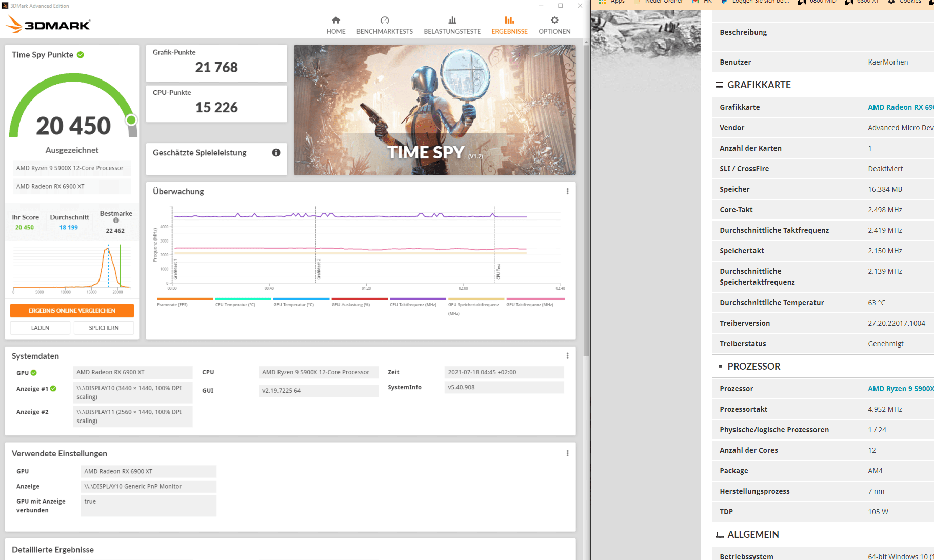This screenshot has width=934, height=560.
Task: Open the BELASTUNGSTESTE tab
Action: click(452, 25)
